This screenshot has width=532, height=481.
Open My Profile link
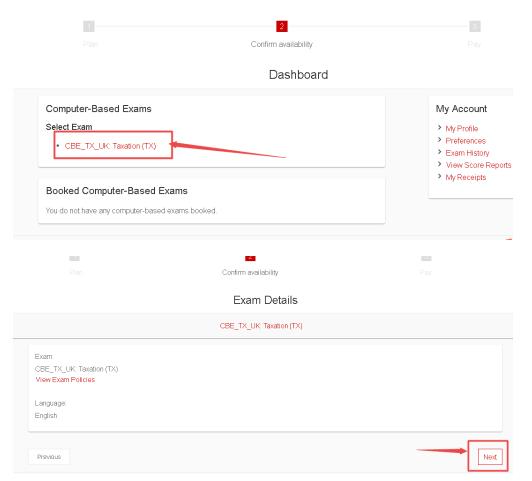pos(461,129)
